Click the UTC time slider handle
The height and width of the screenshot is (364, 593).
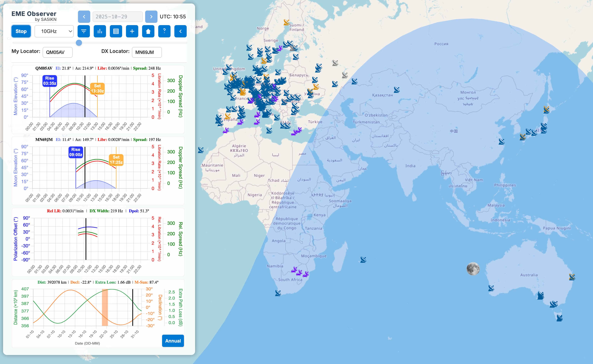(x=79, y=43)
